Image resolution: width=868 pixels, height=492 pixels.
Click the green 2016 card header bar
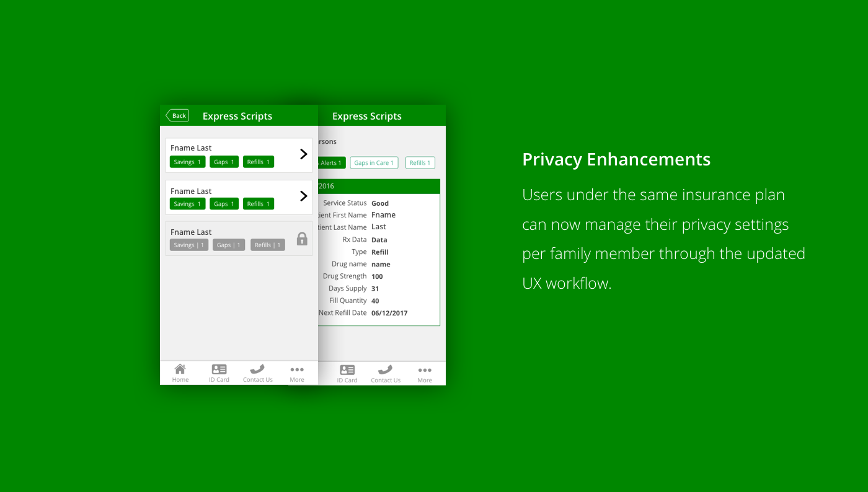pyautogui.click(x=379, y=186)
